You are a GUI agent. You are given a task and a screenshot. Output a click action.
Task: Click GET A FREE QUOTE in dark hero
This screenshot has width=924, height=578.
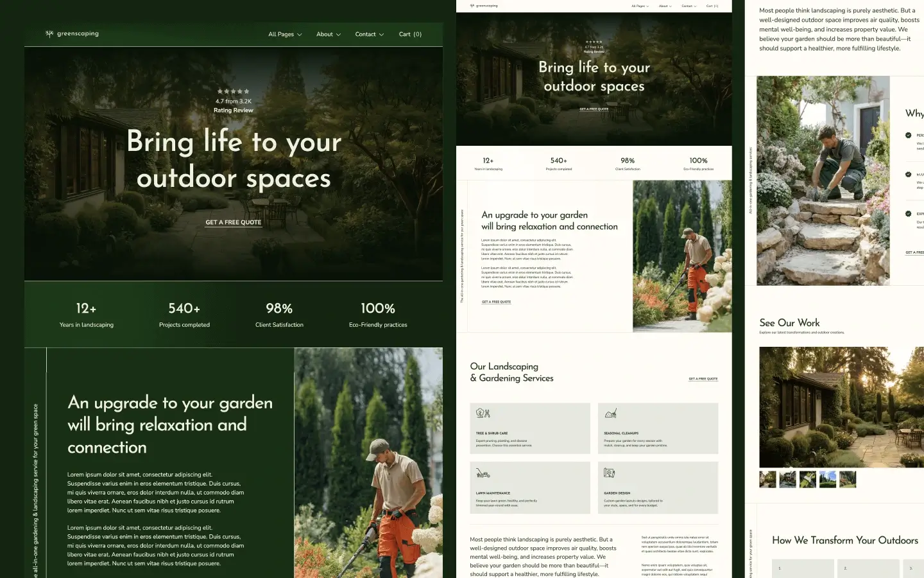[x=234, y=222]
